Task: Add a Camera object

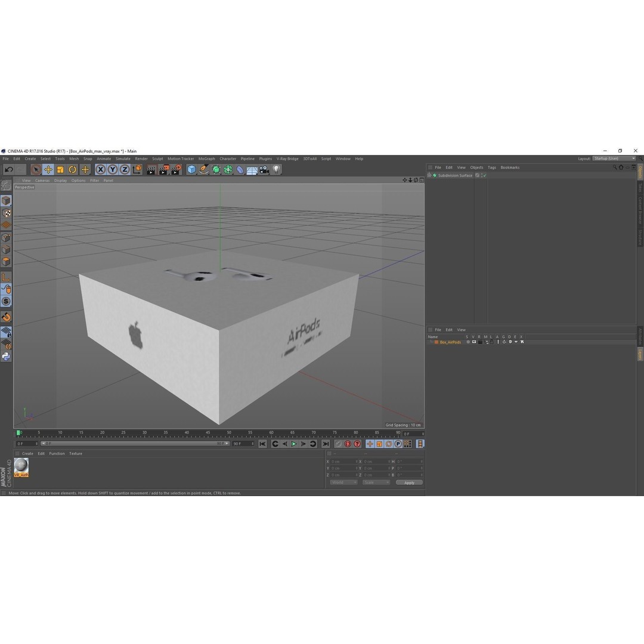Action: [x=264, y=169]
